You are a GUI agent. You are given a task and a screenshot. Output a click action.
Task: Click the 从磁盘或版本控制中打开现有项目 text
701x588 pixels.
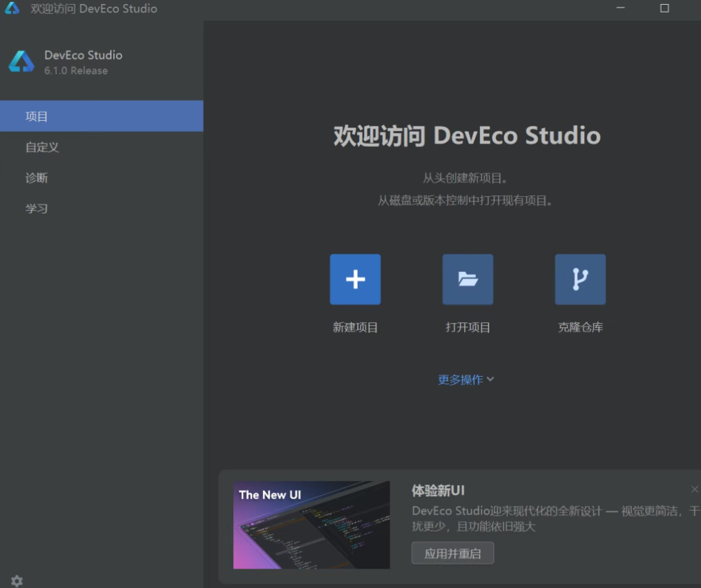[x=465, y=200]
